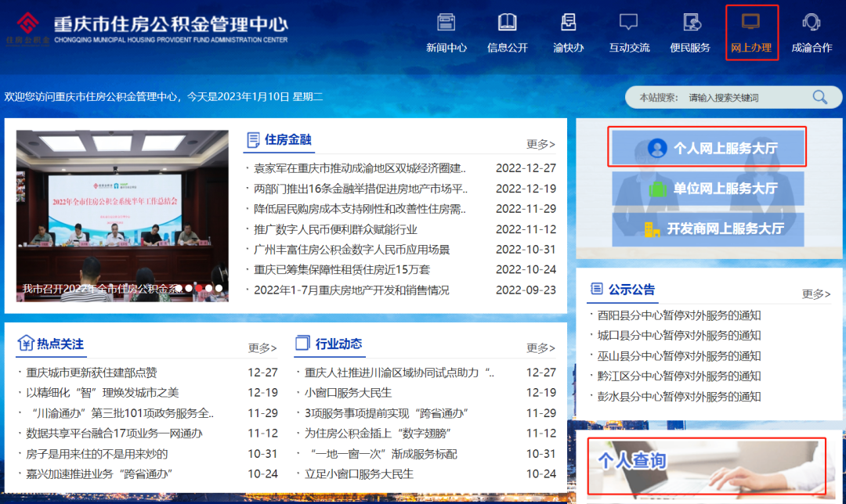
Task: Open notice 酉阳县分中心暂停对外服务的通知
Action: pyautogui.click(x=678, y=315)
